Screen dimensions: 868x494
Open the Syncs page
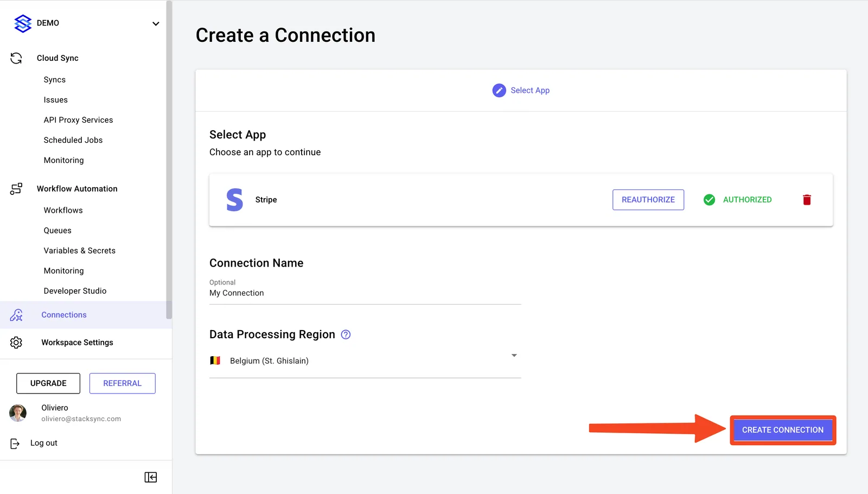pos(55,80)
